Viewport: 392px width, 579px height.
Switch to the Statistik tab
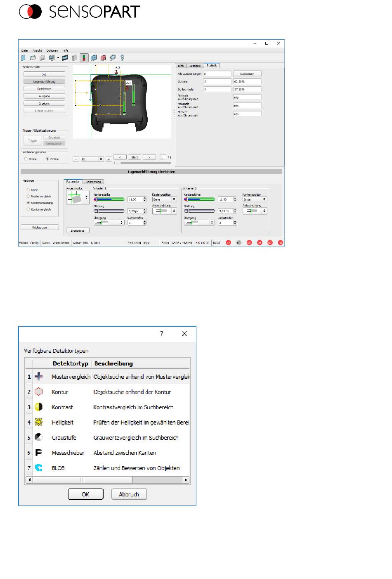click(212, 65)
